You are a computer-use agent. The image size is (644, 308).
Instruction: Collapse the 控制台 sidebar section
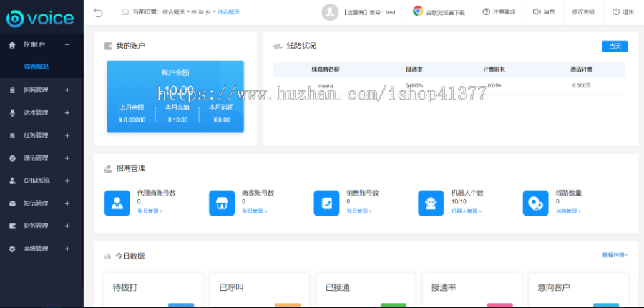(67, 44)
